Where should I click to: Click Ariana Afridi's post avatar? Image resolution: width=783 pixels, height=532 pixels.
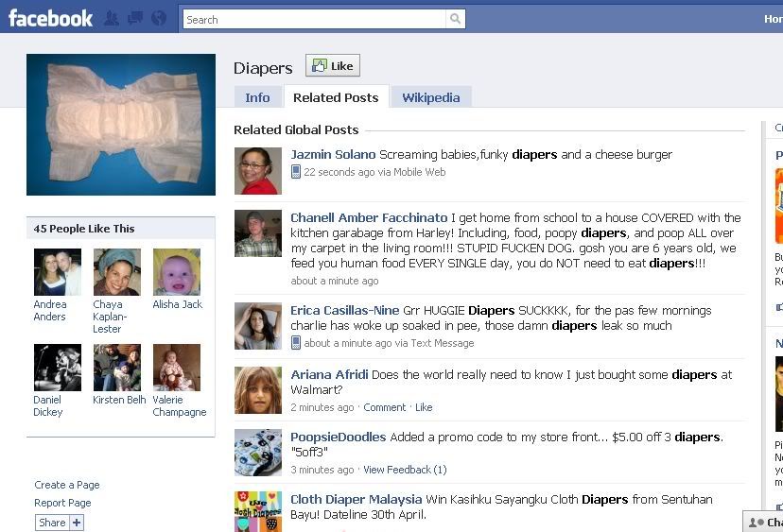click(258, 390)
